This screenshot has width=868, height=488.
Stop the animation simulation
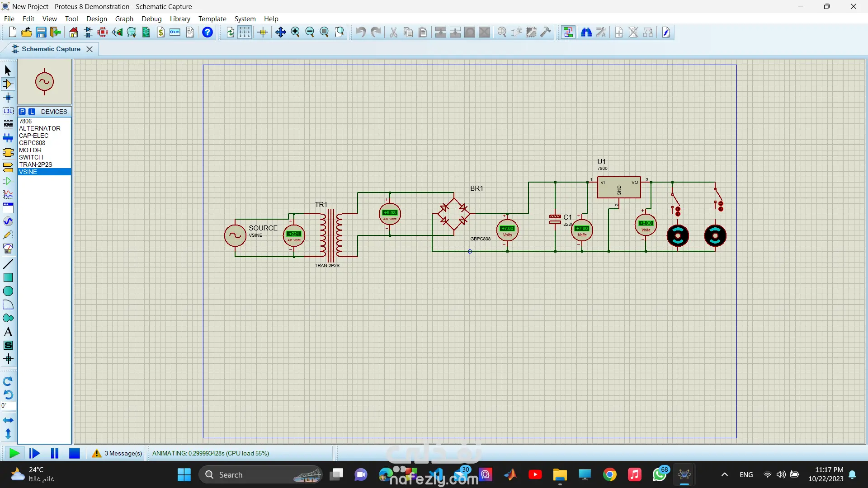click(75, 453)
